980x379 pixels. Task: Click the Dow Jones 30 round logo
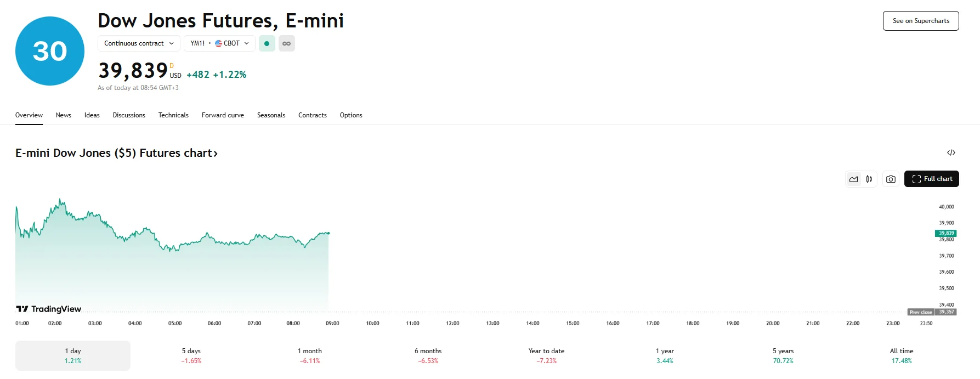pyautogui.click(x=50, y=51)
